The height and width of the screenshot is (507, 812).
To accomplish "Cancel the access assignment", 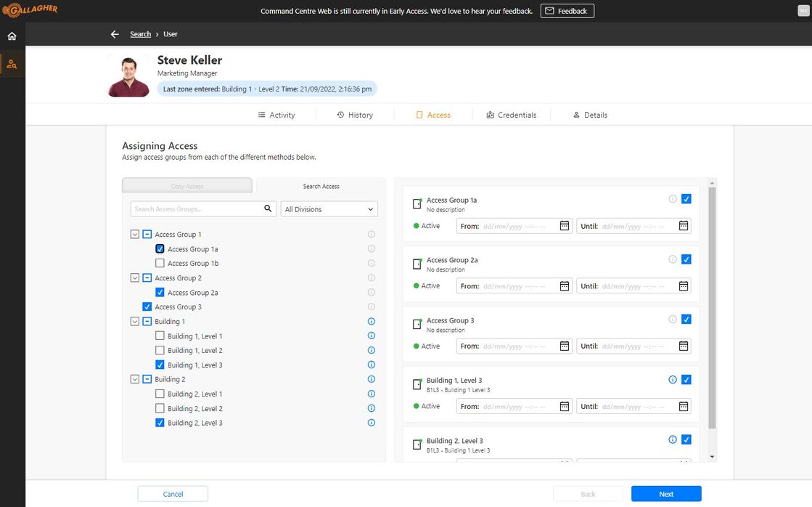I will click(172, 493).
